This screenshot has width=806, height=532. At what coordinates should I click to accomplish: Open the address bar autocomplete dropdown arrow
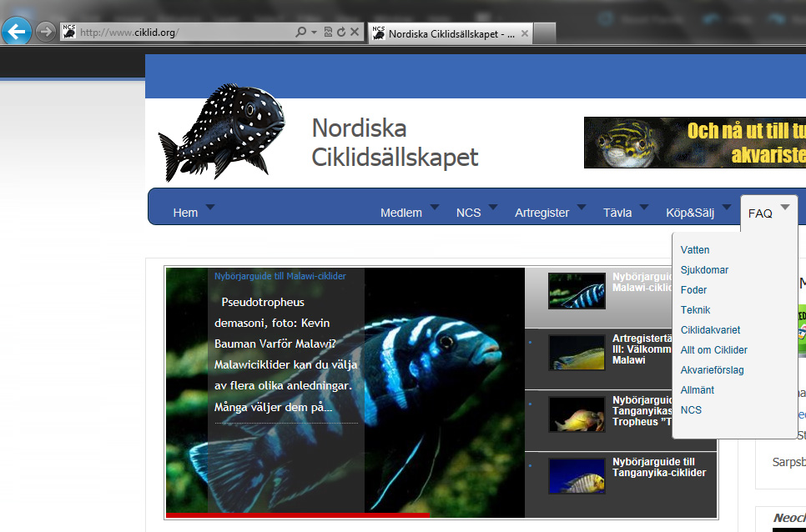tap(314, 33)
